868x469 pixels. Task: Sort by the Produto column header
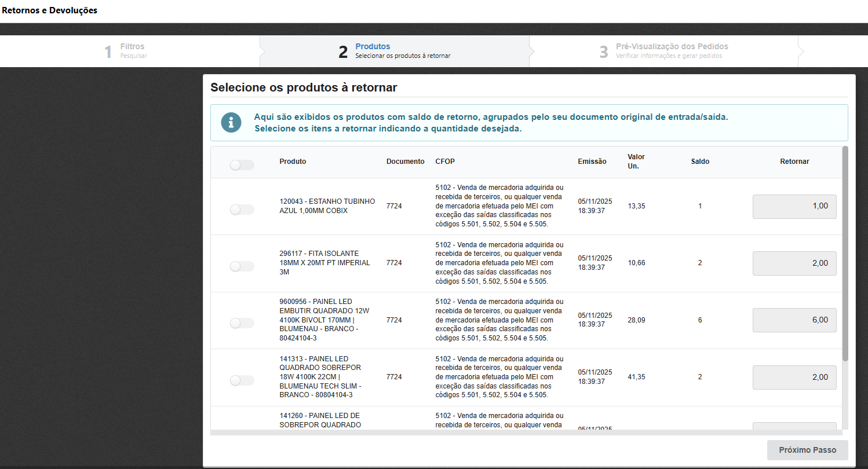293,161
